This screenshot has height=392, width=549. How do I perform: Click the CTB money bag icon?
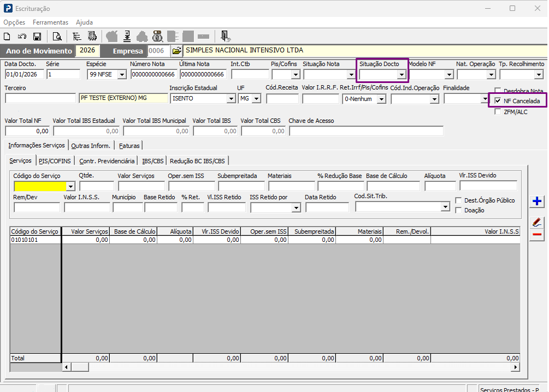(157, 36)
